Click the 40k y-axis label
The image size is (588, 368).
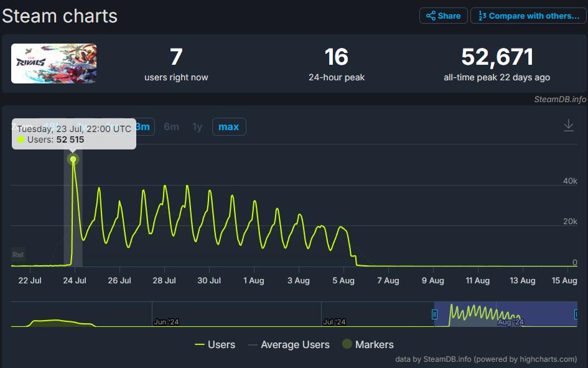(569, 181)
